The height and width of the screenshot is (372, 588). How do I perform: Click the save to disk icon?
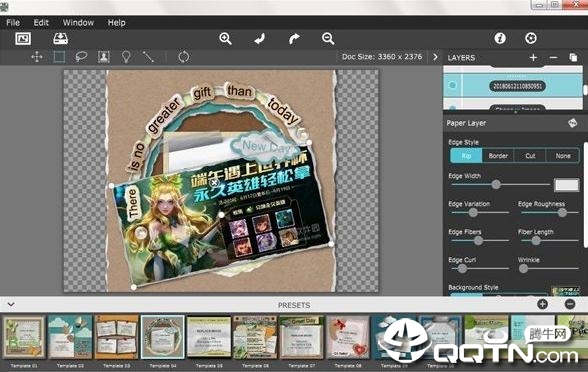coord(60,39)
